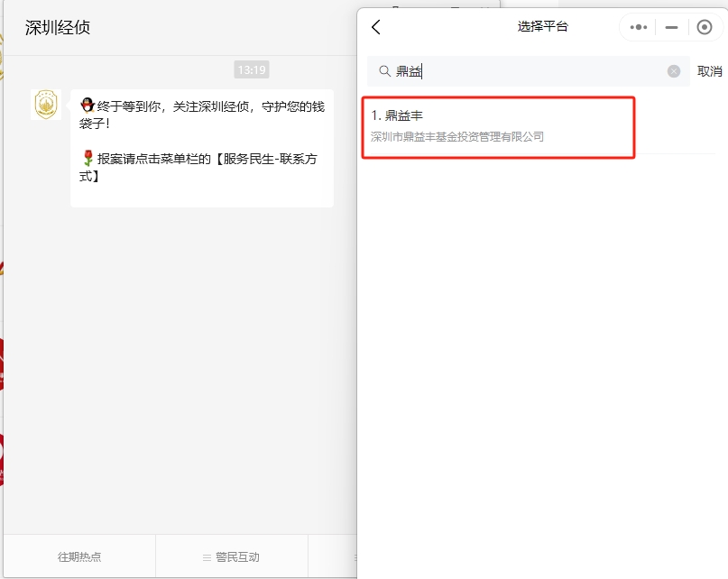
Task: Open the three-dot more options menu
Action: click(639, 27)
